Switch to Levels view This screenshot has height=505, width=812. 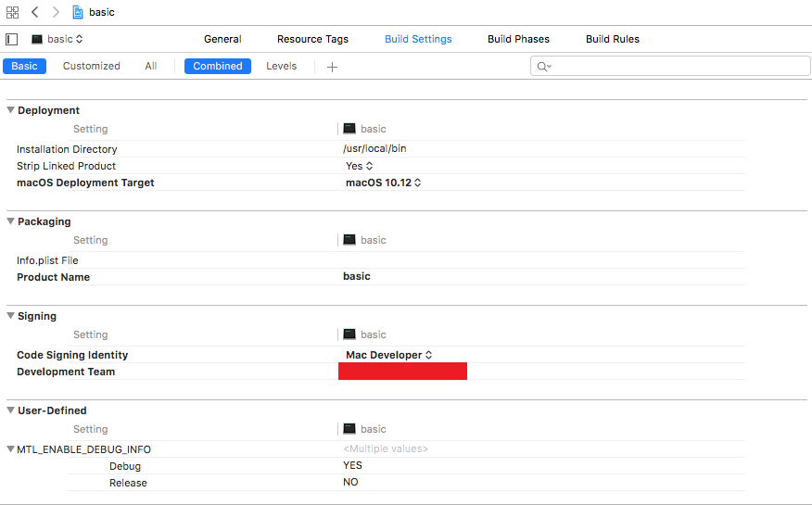pos(282,66)
